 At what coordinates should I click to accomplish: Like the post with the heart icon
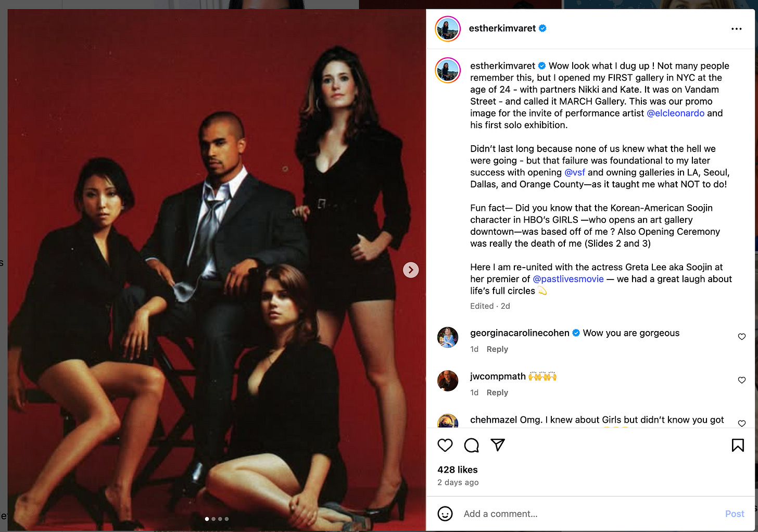pos(445,445)
